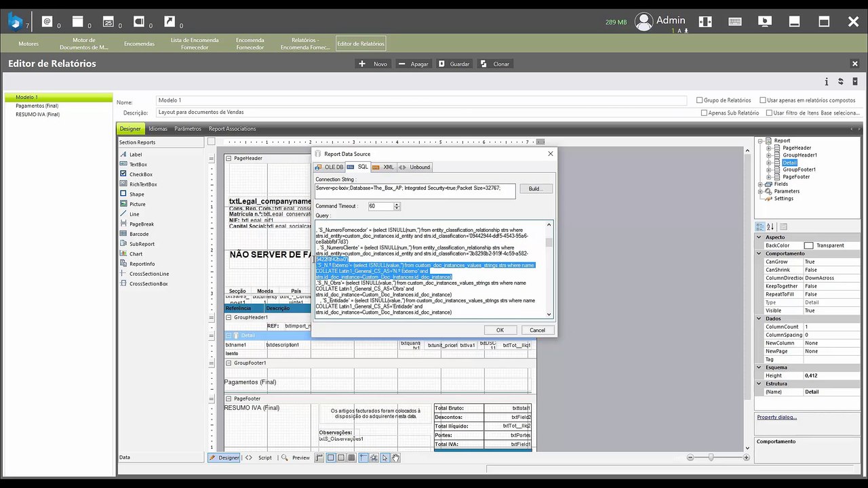
Task: Open the calendar 25 icon in top bar
Action: point(108,22)
